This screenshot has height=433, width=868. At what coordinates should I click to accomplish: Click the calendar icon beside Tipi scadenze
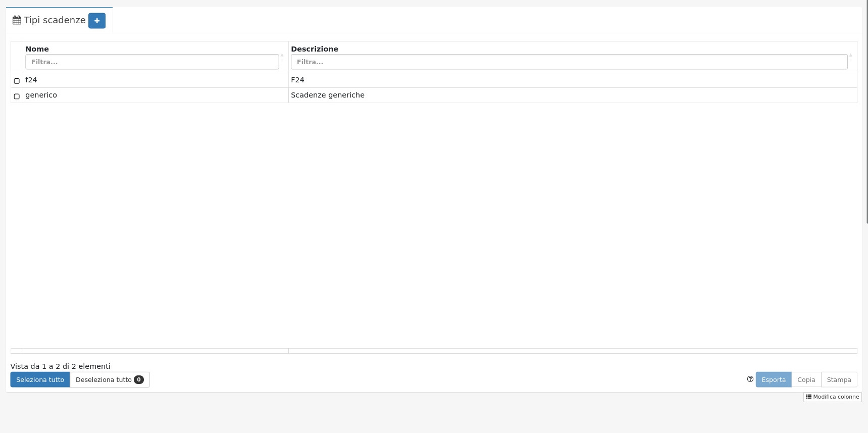(x=17, y=20)
